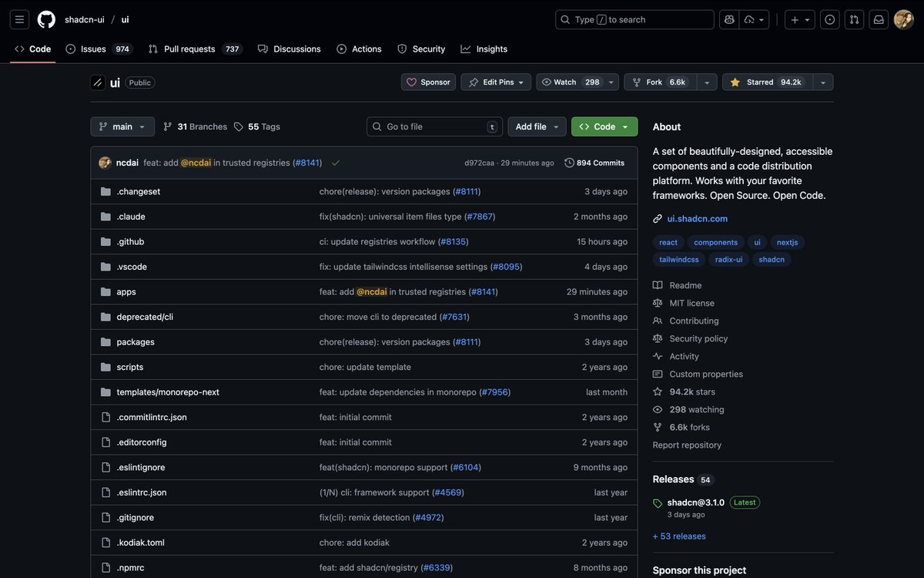Click the Report repository link

(x=687, y=445)
